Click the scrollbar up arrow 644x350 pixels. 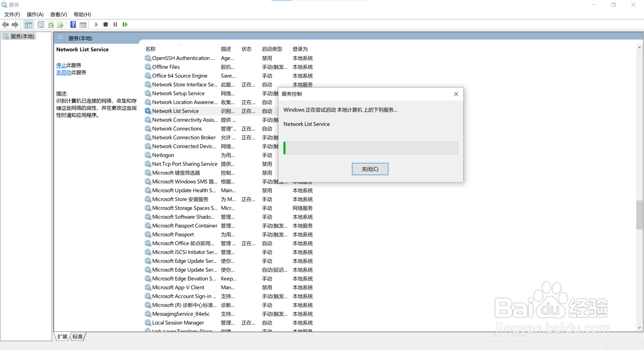(639, 48)
